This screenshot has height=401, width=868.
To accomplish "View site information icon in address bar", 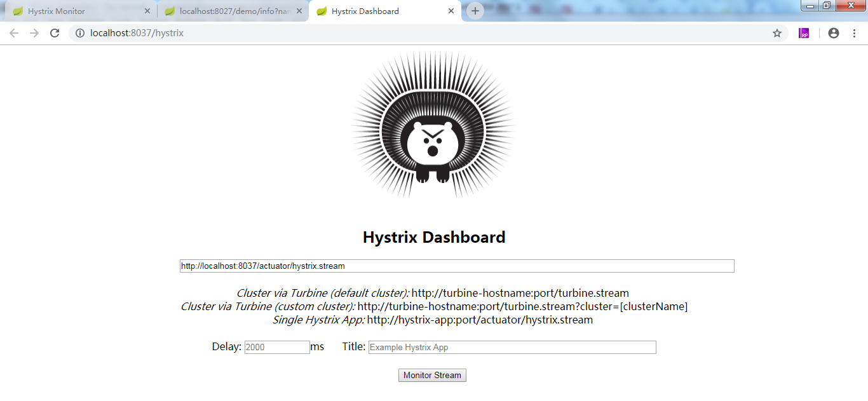I will [x=80, y=33].
